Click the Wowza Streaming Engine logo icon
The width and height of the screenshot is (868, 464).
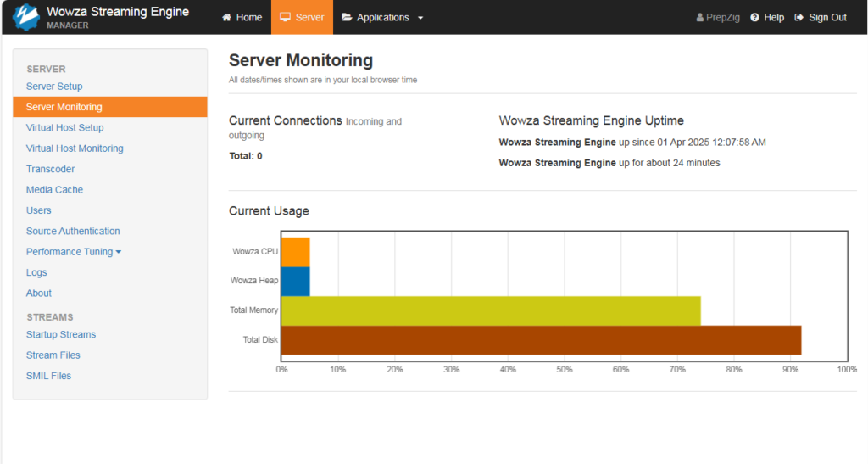point(26,17)
